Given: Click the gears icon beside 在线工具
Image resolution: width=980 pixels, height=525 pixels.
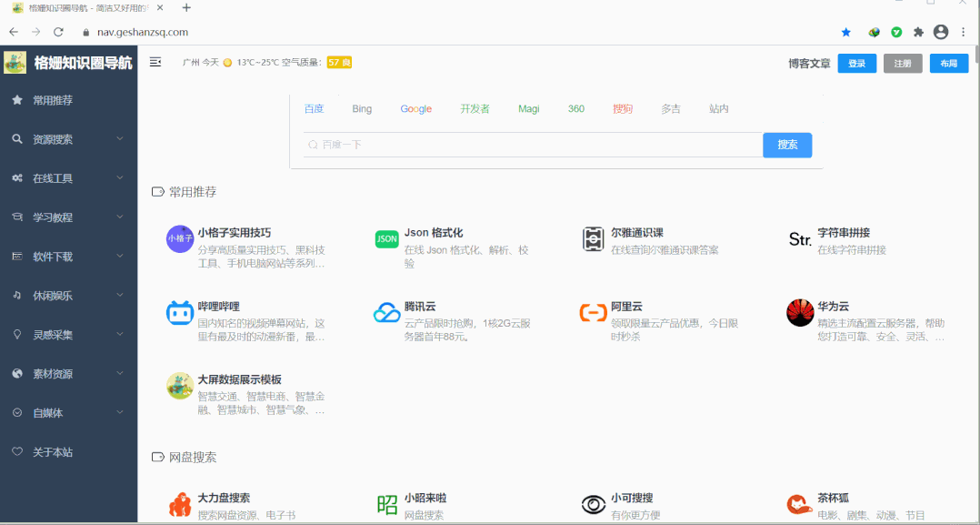Looking at the screenshot, I should [x=17, y=178].
